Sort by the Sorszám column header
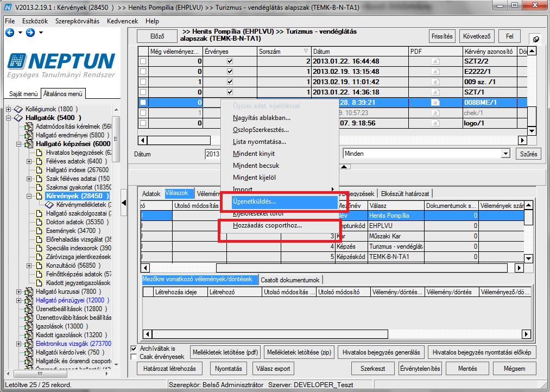This screenshot has width=550, height=392. point(284,52)
